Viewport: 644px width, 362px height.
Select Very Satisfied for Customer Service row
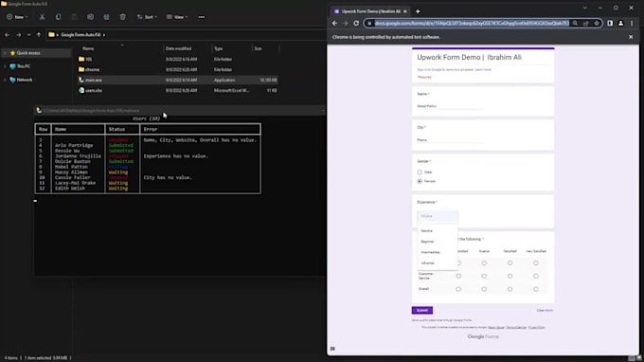pos(536,276)
